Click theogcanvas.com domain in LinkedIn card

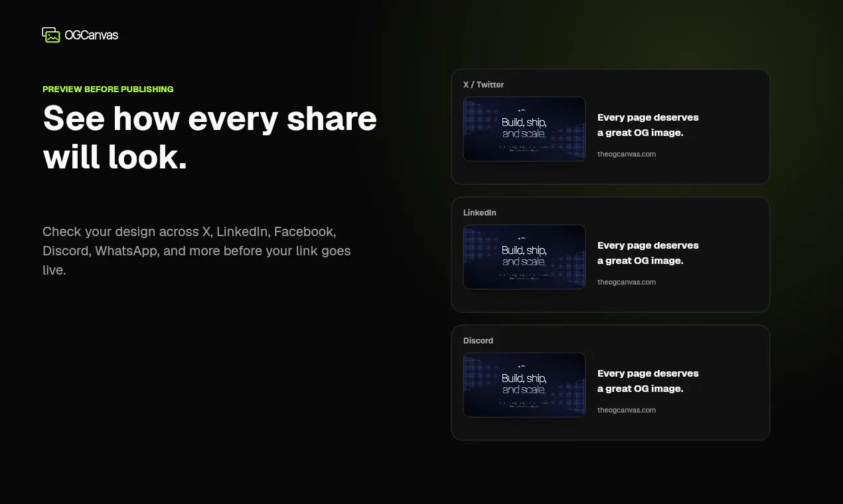[x=627, y=282]
